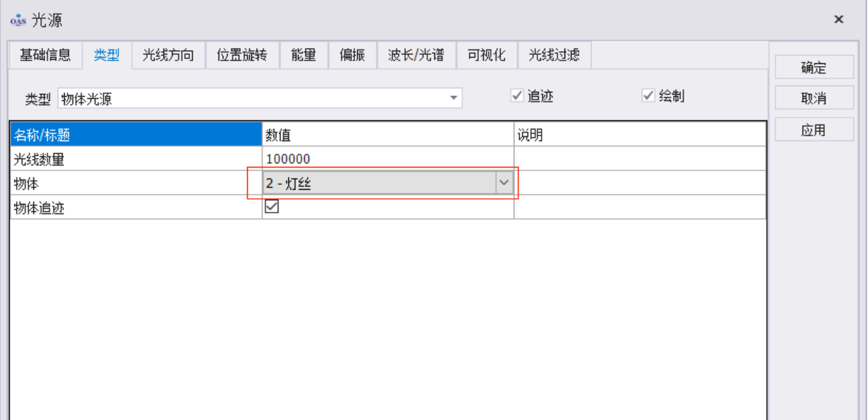Disable the 绘制 checkbox
Screen dimensions: 868x420
point(648,97)
